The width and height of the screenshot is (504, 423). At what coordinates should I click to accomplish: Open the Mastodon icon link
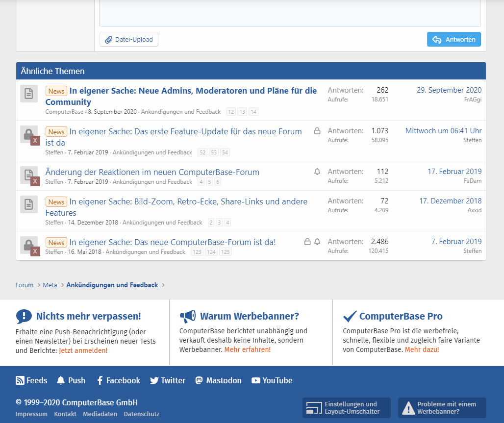[199, 380]
